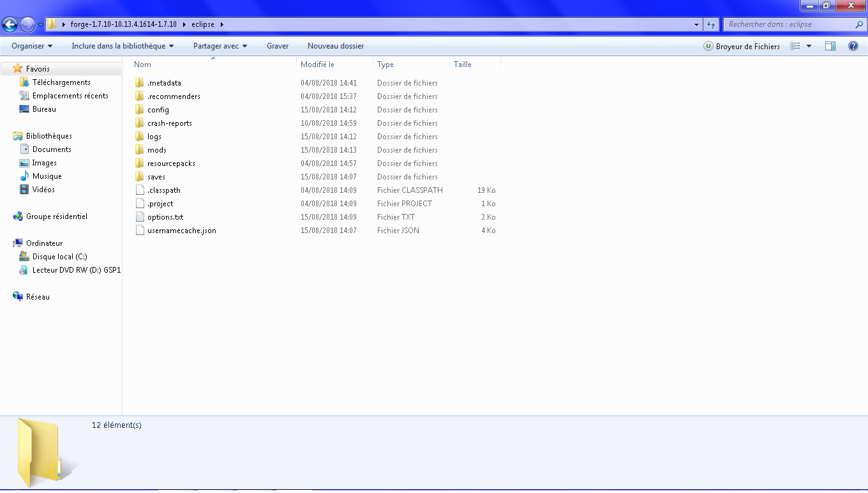Open the Partager avec dropdown
This screenshot has width=868, height=493.
[220, 46]
